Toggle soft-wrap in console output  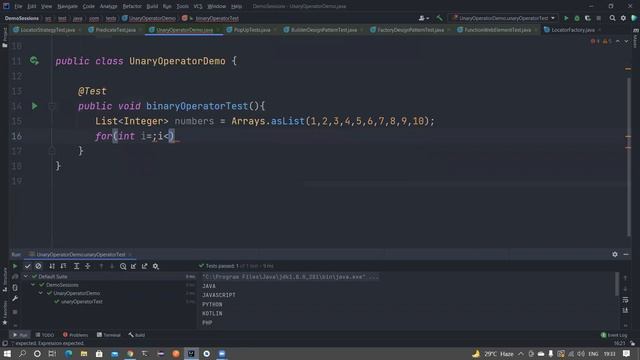click(625, 300)
